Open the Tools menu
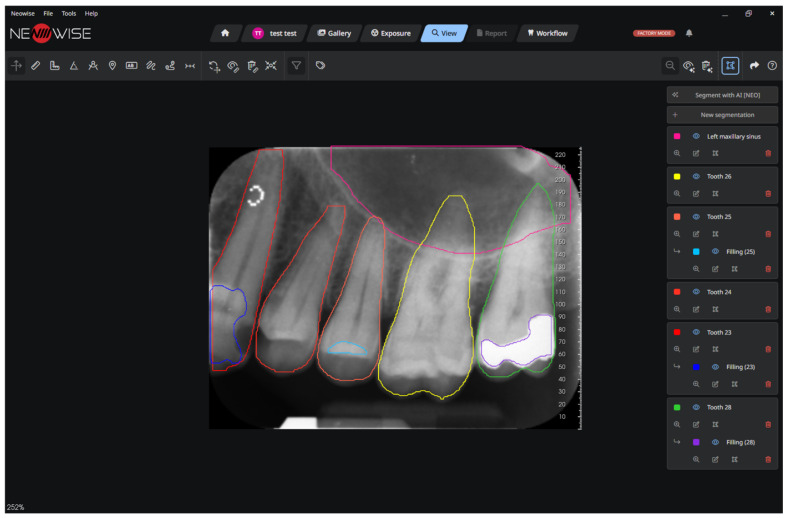 [x=69, y=14]
